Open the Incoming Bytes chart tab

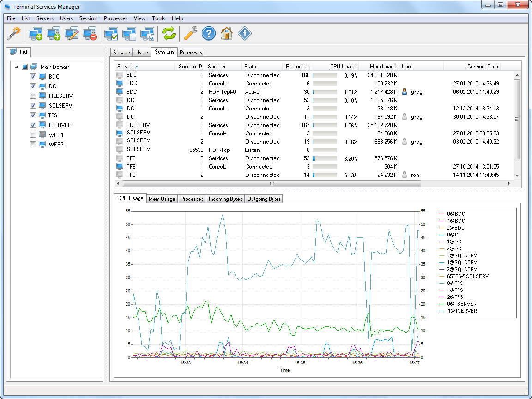coord(225,199)
